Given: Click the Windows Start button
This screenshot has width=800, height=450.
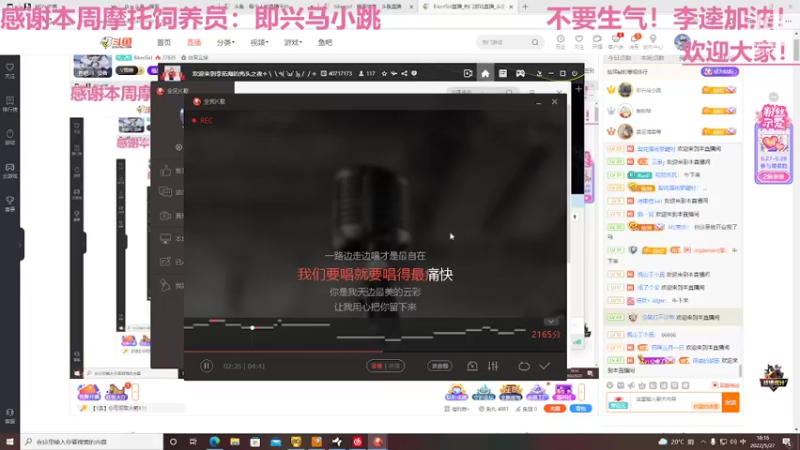Looking at the screenshot, I should [10, 441].
